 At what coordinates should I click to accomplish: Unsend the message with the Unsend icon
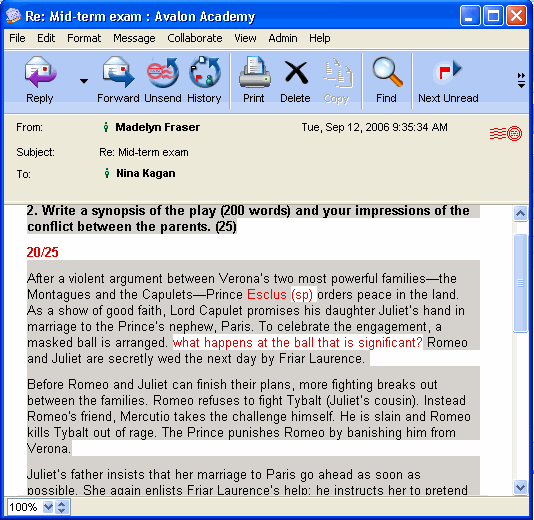click(x=162, y=73)
